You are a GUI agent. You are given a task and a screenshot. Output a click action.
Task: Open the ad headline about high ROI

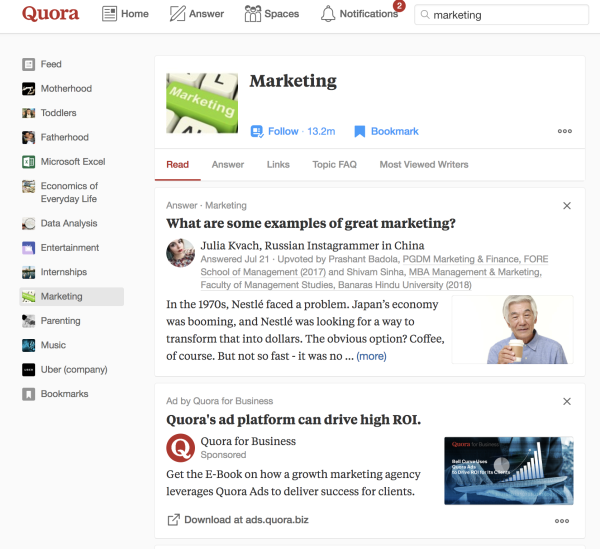pyautogui.click(x=293, y=420)
